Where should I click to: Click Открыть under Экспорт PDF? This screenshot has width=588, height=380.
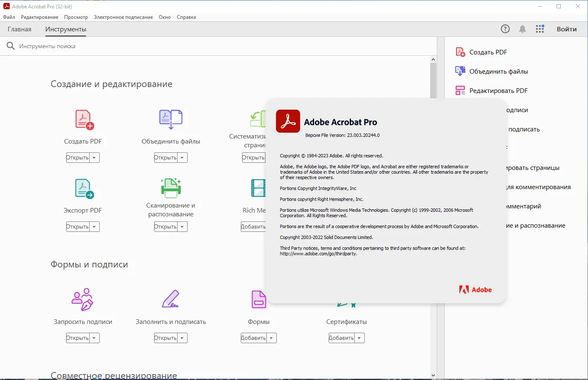78,227
